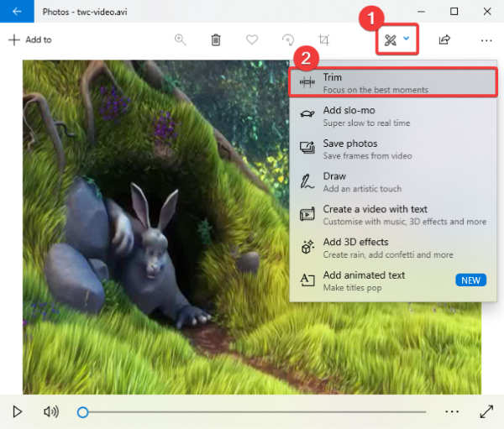Click the Add to button
Image resolution: width=504 pixels, height=429 pixels.
coord(30,39)
